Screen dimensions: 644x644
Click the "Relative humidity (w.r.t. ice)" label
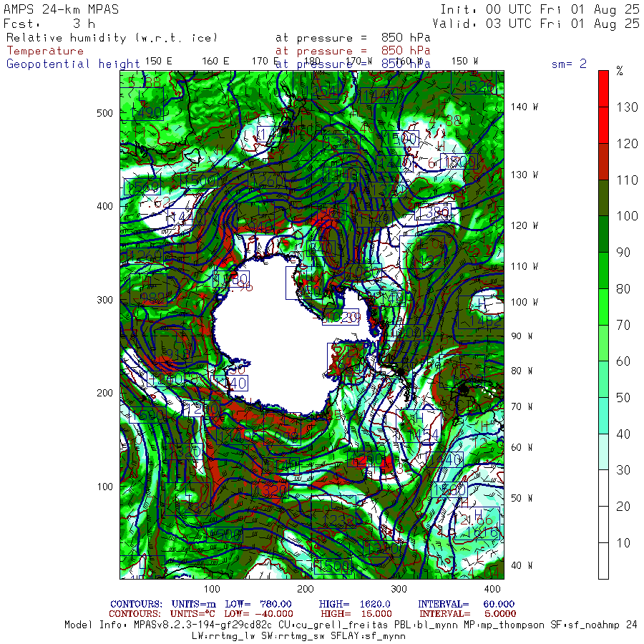112,38
